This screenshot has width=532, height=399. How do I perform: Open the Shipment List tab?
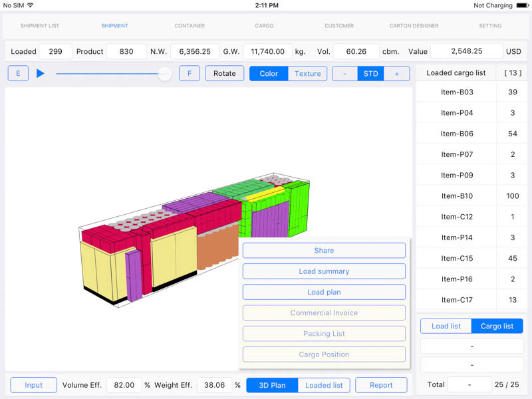pos(40,26)
